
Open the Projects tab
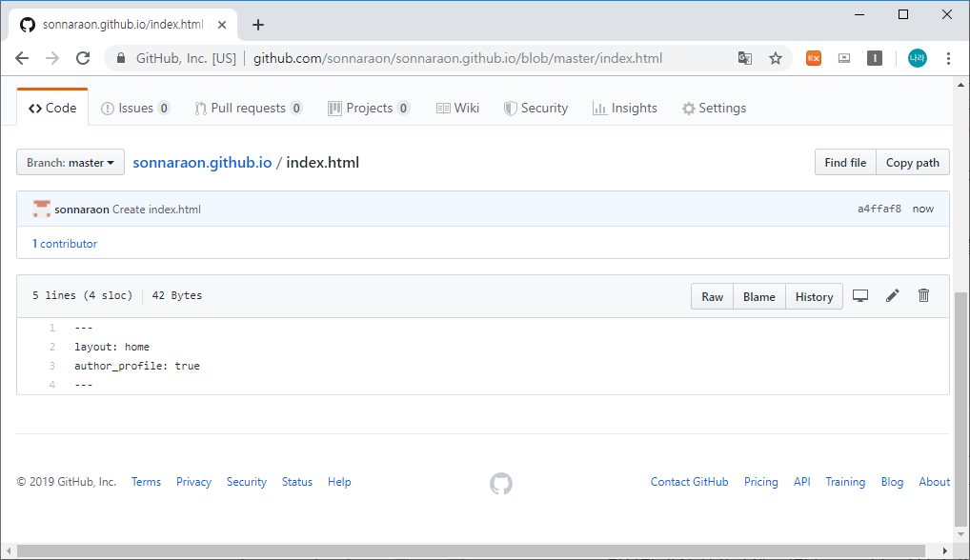click(x=369, y=109)
